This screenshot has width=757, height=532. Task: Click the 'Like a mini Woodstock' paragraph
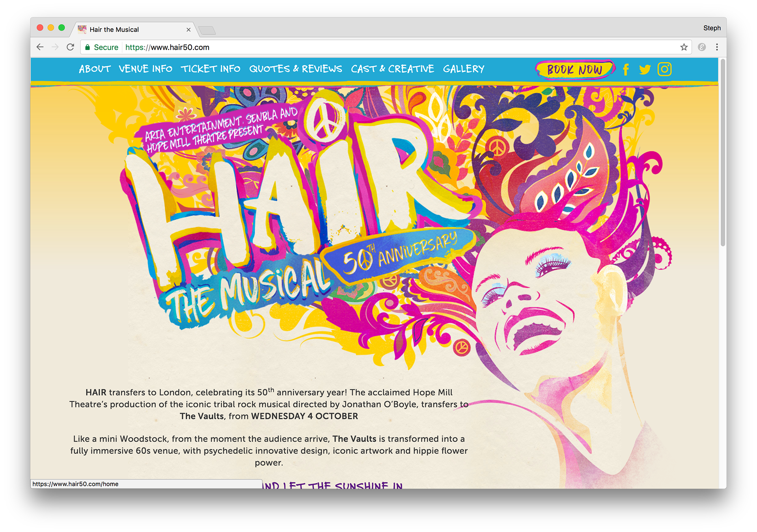[x=269, y=450]
